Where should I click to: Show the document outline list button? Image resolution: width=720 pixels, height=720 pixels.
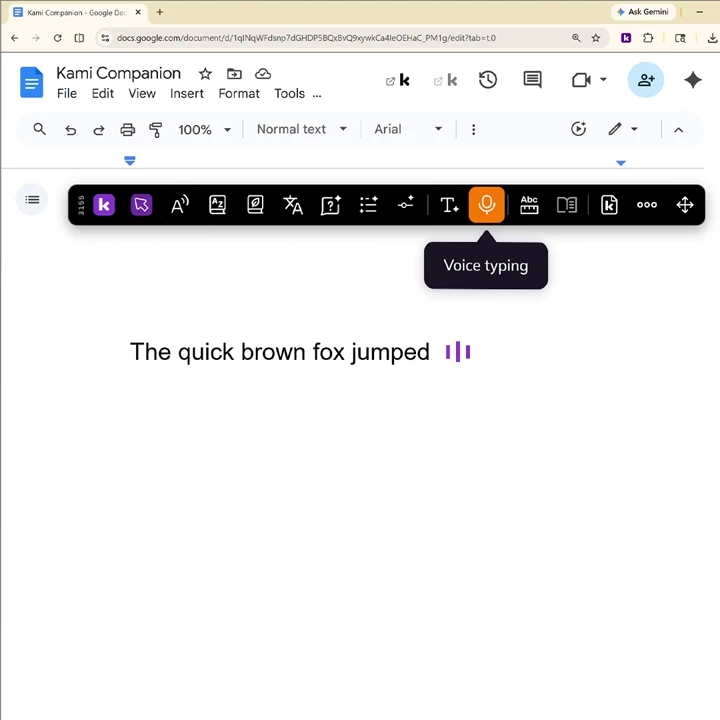click(32, 200)
